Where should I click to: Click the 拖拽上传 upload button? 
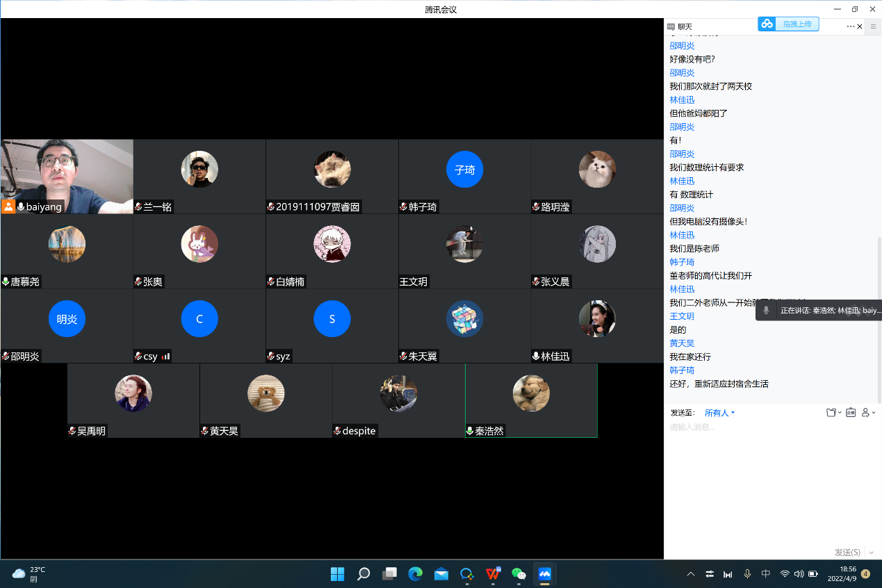pyautogui.click(x=797, y=24)
